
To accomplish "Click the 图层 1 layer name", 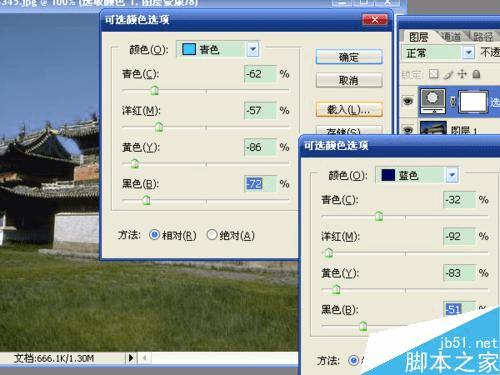I will [465, 131].
